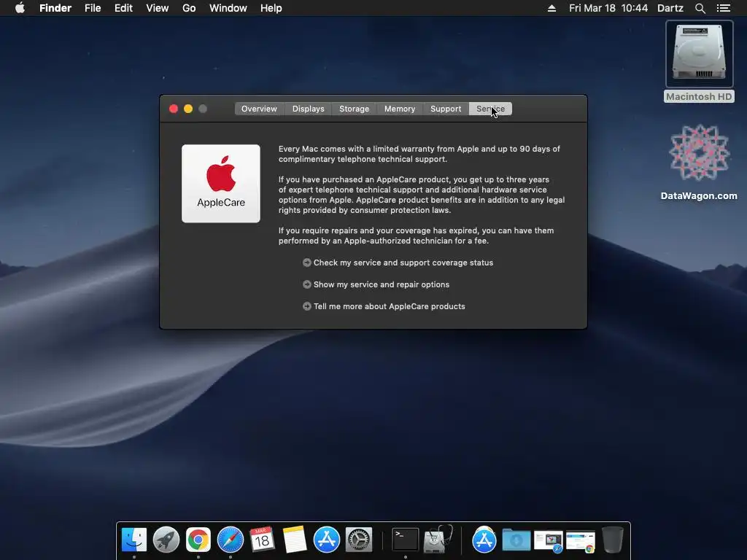Open Disk Utility from the Dock
Image resolution: width=747 pixels, height=560 pixels.
pos(438,540)
